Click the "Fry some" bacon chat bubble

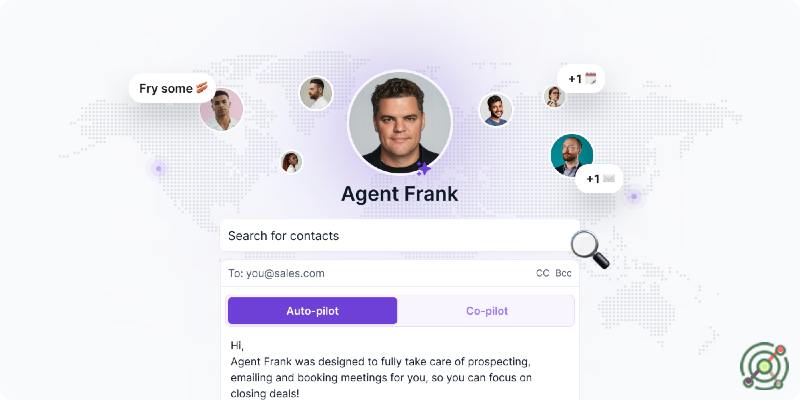click(x=172, y=88)
